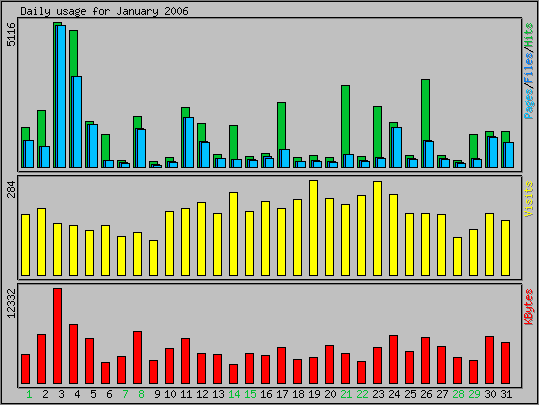Click the day label "6"

(109, 394)
